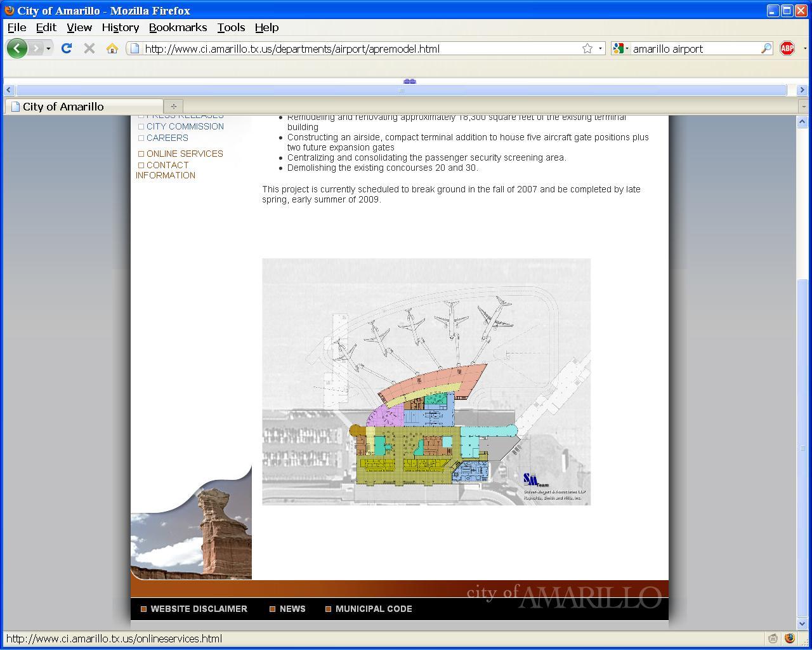Click the vertical page scrollbar thumb
The width and height of the screenshot is (812, 650).
tap(802, 448)
